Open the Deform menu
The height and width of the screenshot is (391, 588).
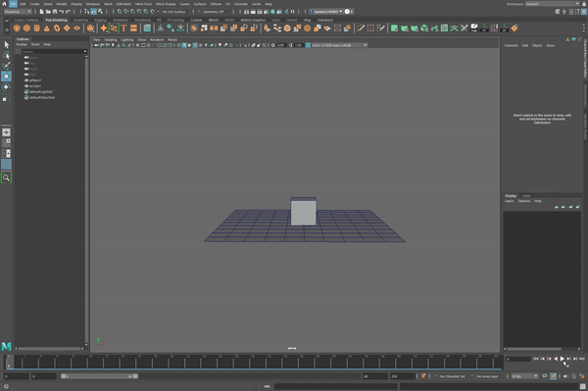(216, 4)
